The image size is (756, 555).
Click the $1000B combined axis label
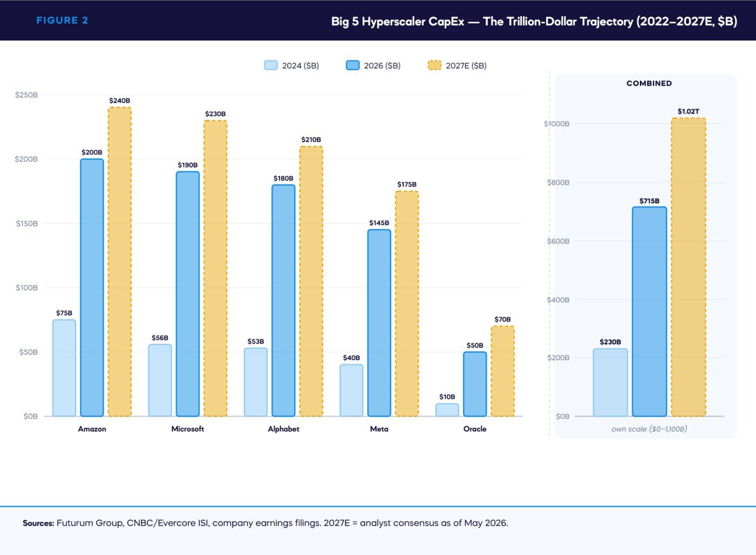(557, 124)
